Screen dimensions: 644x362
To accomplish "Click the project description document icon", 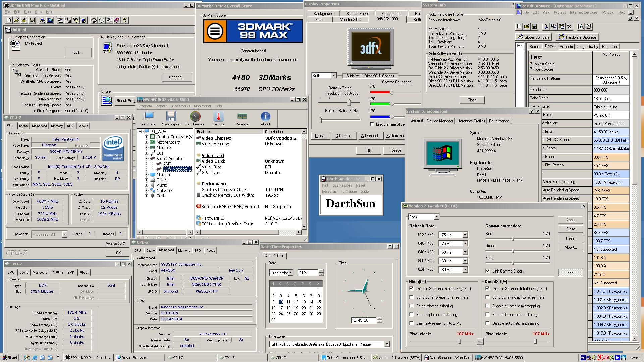I will pos(15,45).
